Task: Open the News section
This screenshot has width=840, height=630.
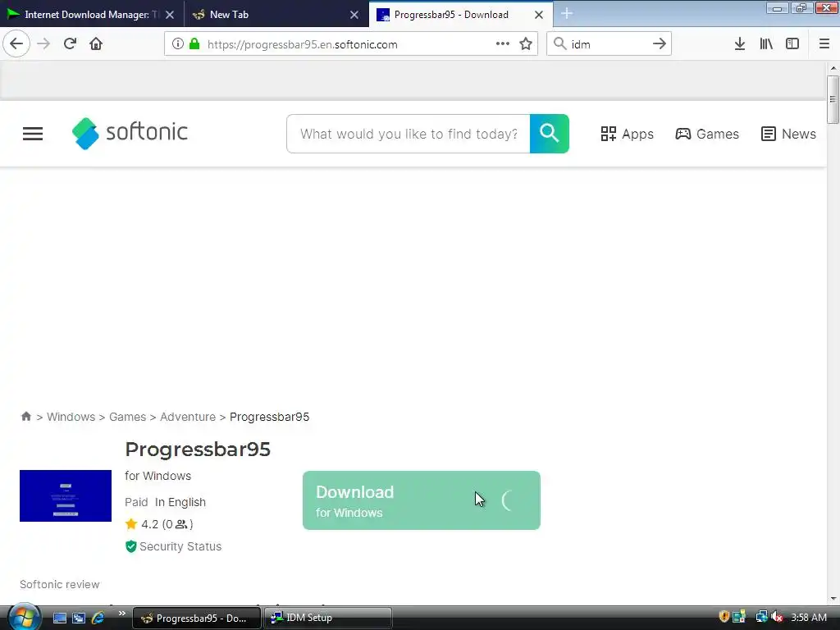Action: click(788, 134)
